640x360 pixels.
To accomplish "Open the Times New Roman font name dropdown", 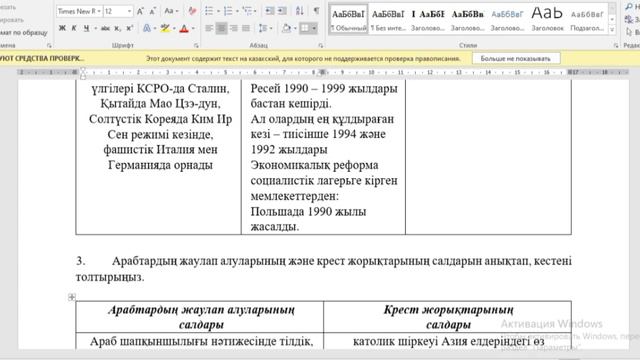I will tap(99, 11).
